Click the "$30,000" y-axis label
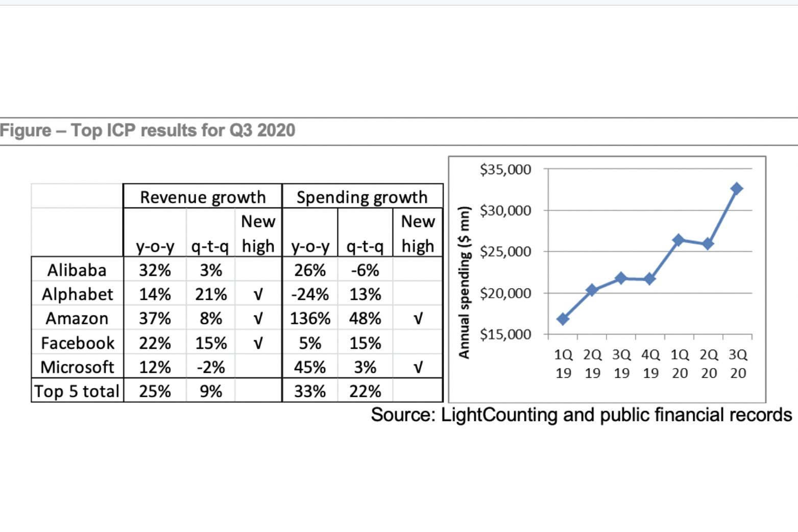This screenshot has height=532, width=798. [505, 210]
